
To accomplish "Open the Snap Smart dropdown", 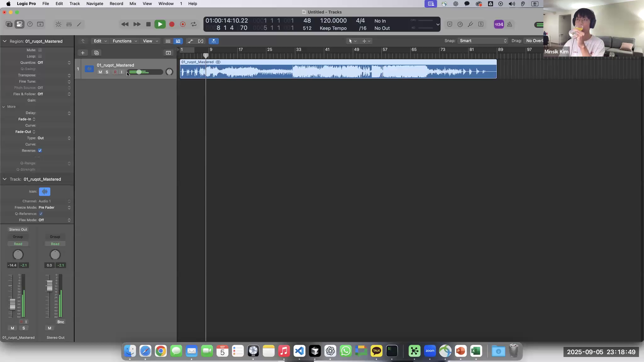I will (x=483, y=41).
